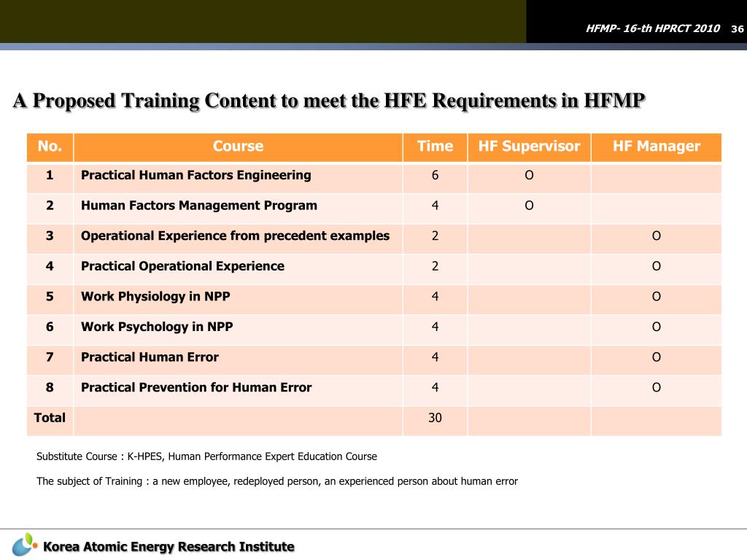Click HF Supervisor 'O' mark for Practical Human Factors Engineering
This screenshot has height=560, width=747.
click(530, 175)
